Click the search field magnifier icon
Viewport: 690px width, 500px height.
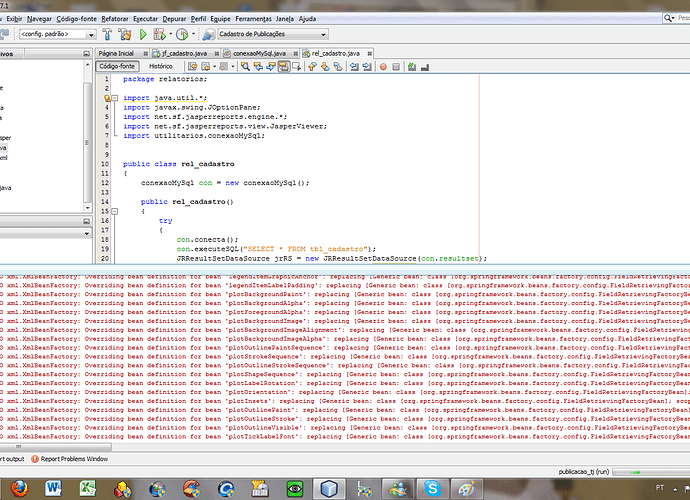click(x=669, y=18)
